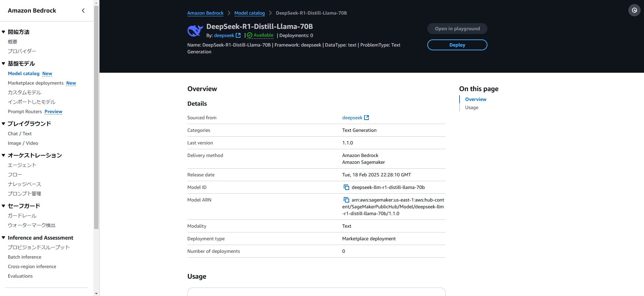Click the green Available check icon
This screenshot has height=296, width=644.
pyautogui.click(x=250, y=35)
